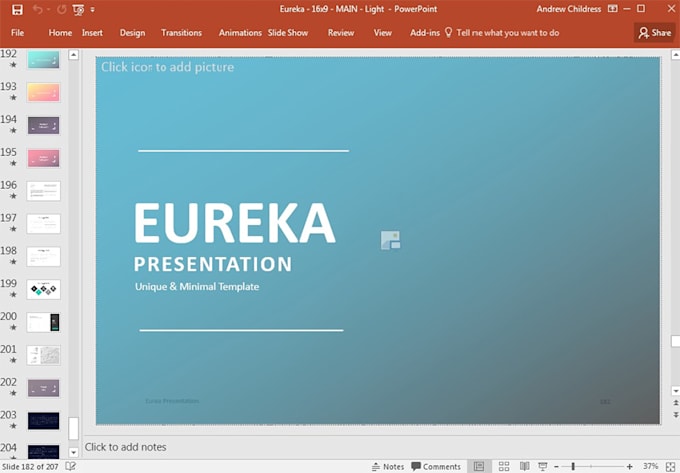Viewport: 680px width, 473px height.
Task: Toggle the Comments pane button
Action: pos(436,466)
